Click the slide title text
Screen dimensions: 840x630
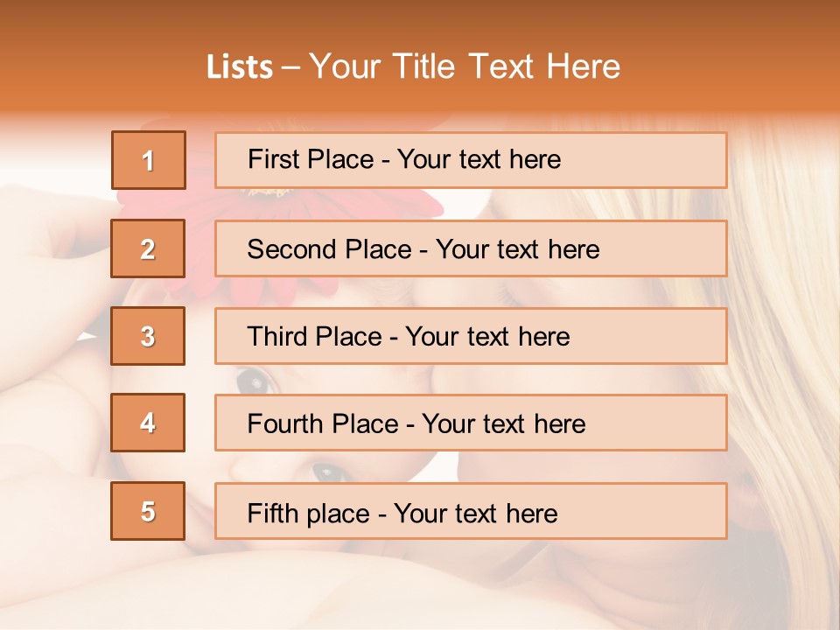pos(413,66)
